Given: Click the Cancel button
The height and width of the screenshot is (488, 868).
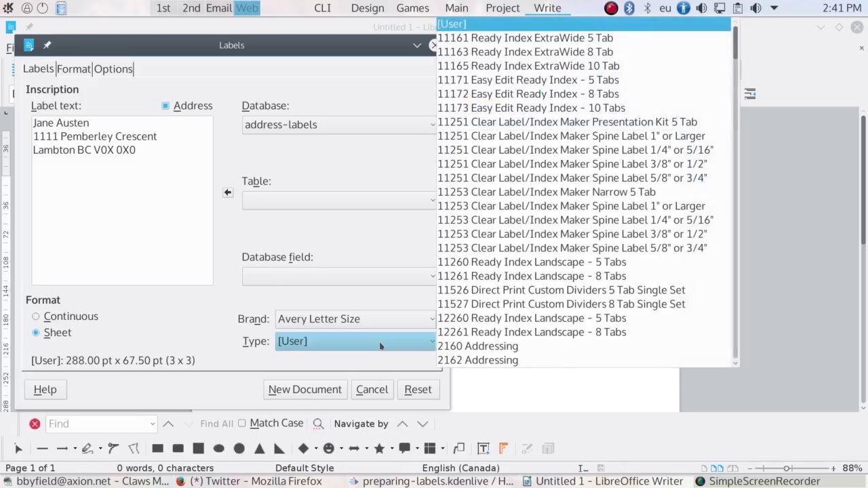Looking at the screenshot, I should 372,390.
